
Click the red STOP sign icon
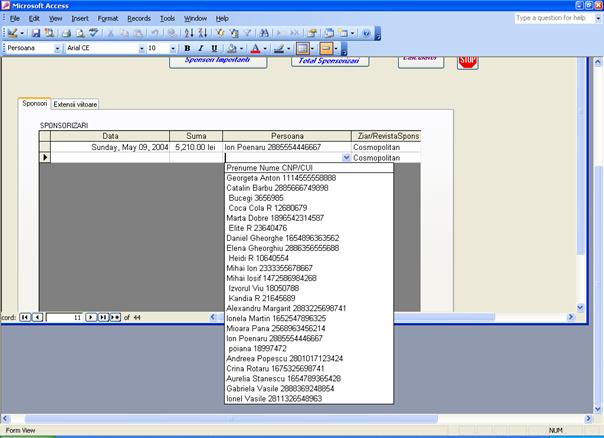tap(467, 61)
